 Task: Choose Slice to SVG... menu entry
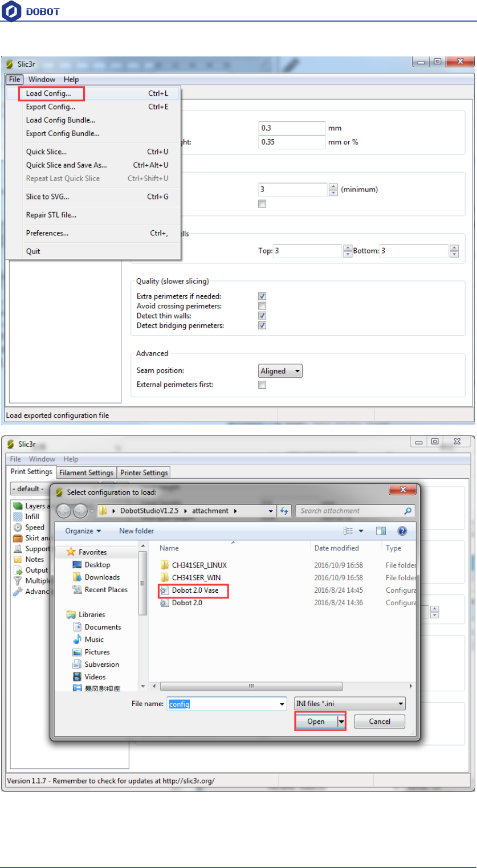tap(94, 197)
